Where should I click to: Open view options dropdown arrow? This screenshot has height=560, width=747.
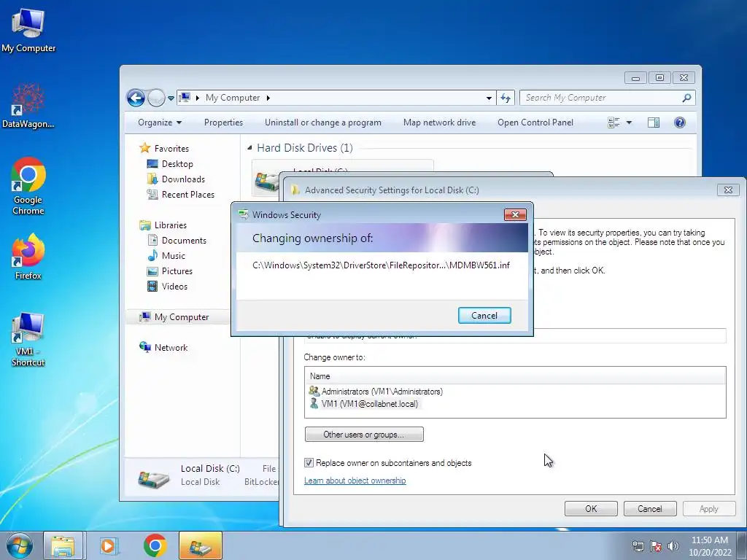[x=629, y=122]
